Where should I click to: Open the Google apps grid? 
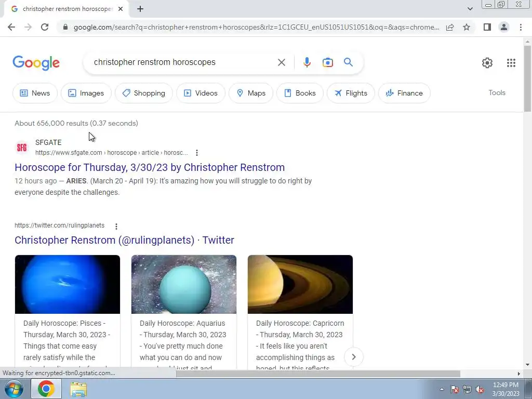511,63
